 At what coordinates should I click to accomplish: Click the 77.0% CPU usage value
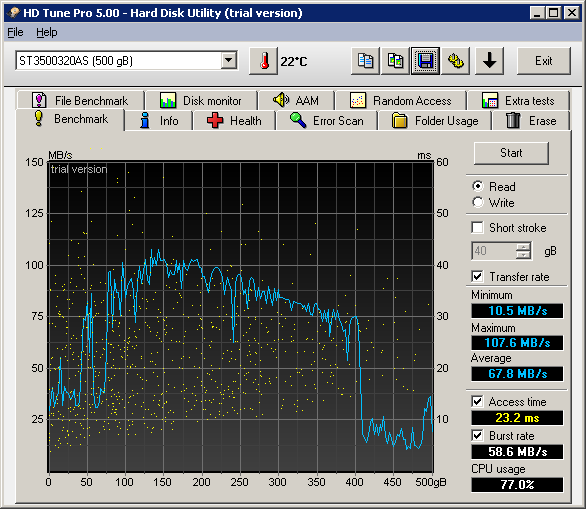[517, 485]
